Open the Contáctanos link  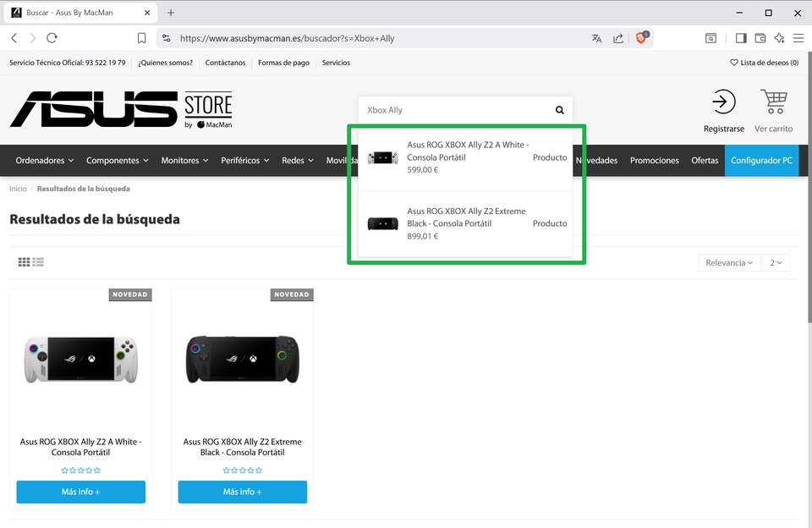pyautogui.click(x=225, y=63)
